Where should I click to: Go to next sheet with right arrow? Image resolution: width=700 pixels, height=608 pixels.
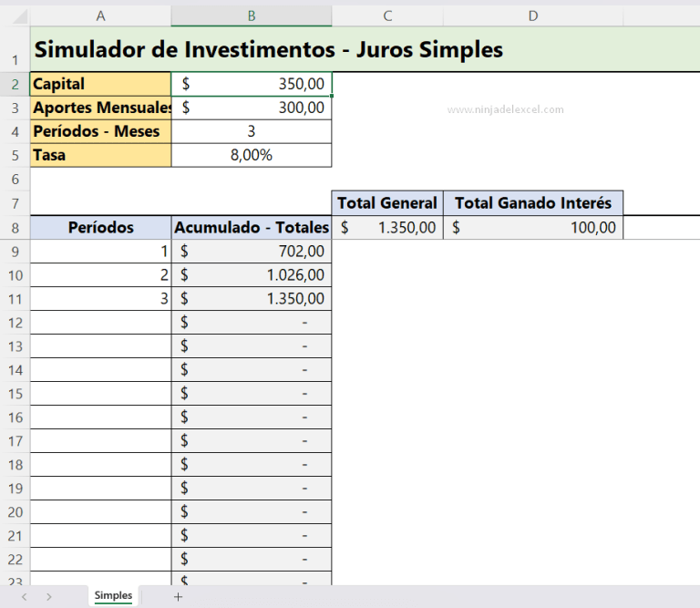tap(49, 597)
